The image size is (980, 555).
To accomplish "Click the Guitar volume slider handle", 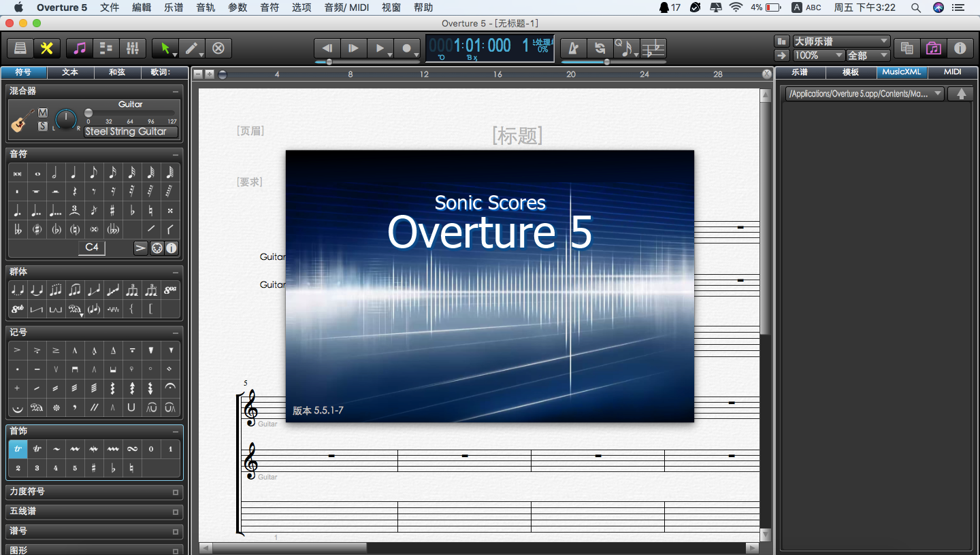I will (88, 113).
